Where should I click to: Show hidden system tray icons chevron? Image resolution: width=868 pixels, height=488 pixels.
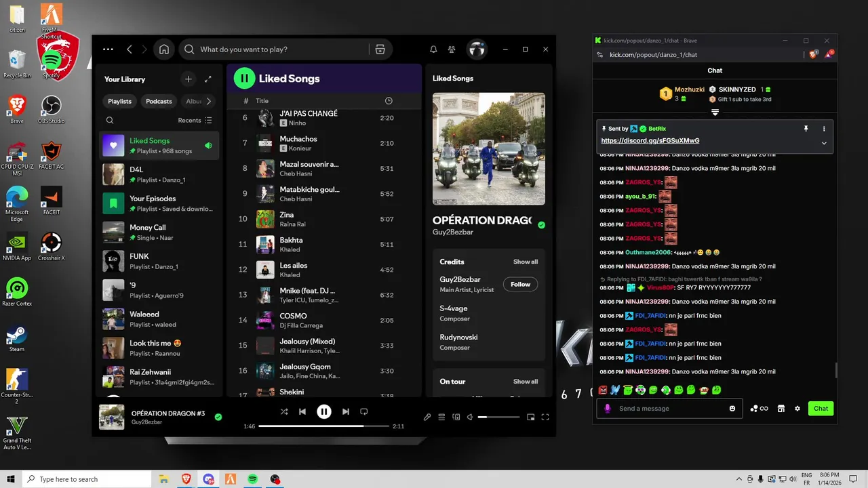739,479
